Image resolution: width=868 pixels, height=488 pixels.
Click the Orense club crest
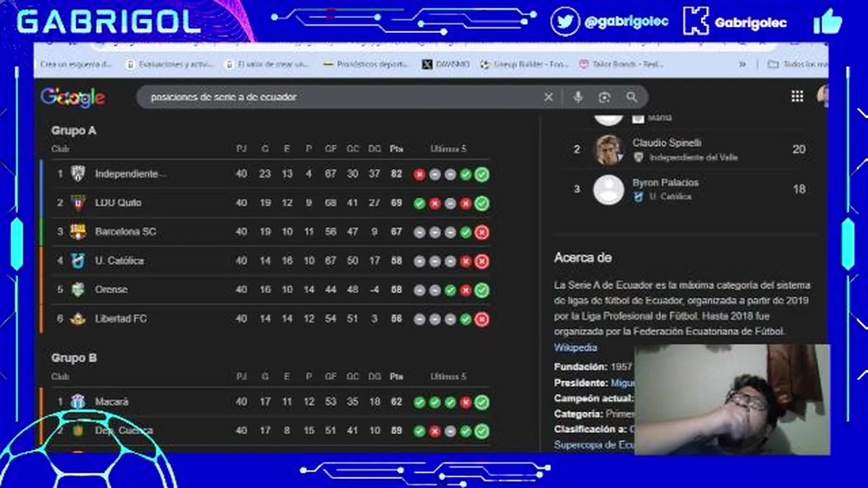click(78, 289)
